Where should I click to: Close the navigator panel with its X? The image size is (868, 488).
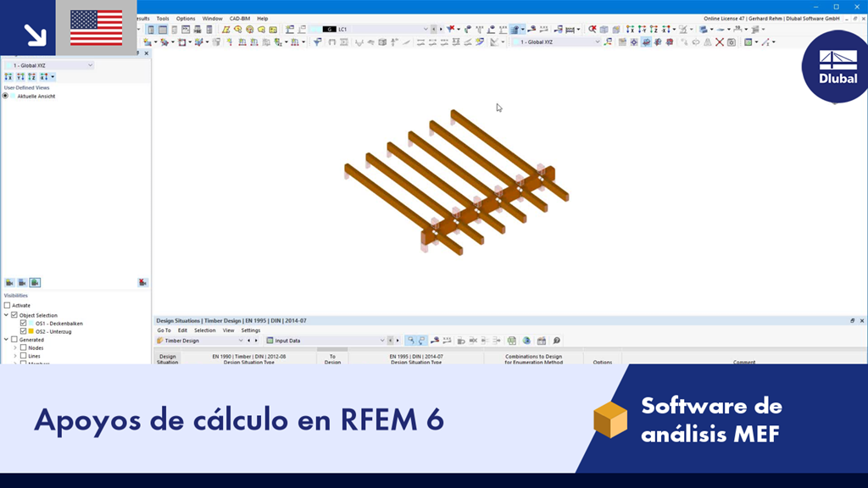(147, 53)
